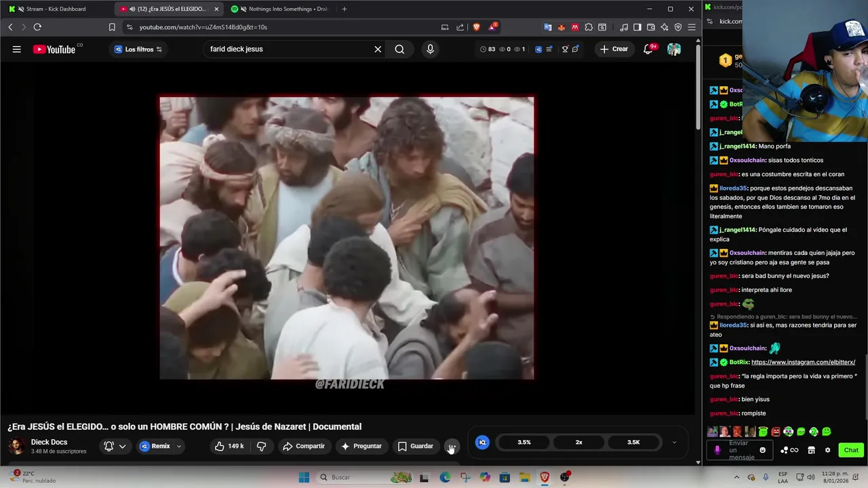Run the search with the magnifier button
Screen dimensions: 868x488
click(399, 49)
